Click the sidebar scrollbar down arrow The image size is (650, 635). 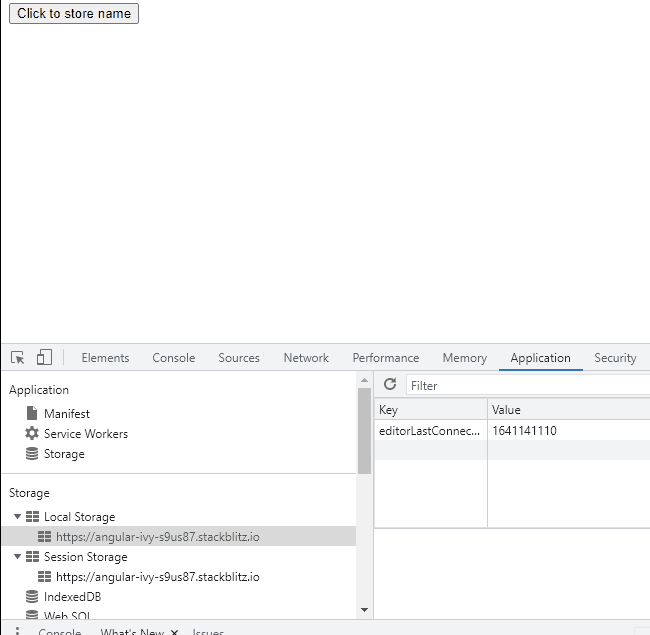pos(364,610)
